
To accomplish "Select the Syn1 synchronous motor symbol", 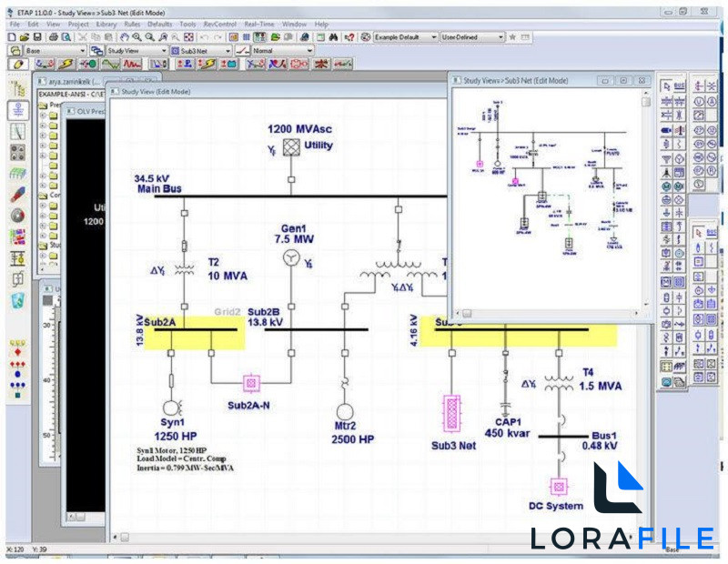I will (x=171, y=408).
